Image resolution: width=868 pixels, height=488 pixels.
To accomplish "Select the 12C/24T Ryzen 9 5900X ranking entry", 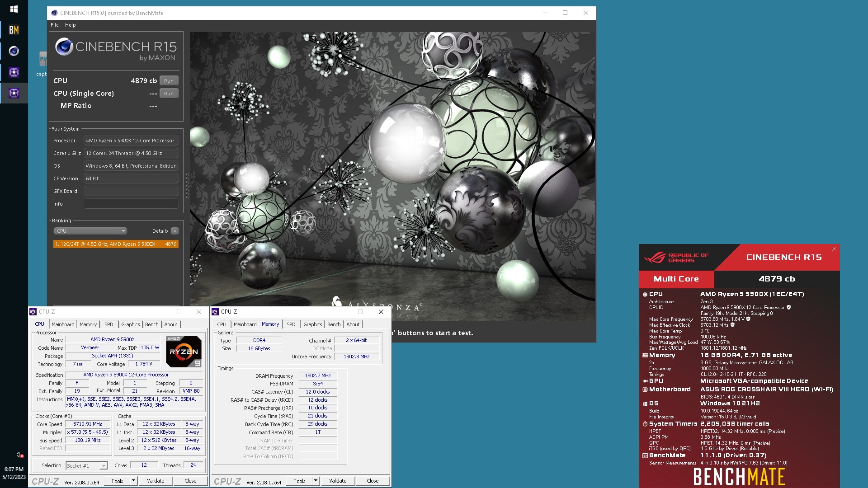I will tap(116, 244).
